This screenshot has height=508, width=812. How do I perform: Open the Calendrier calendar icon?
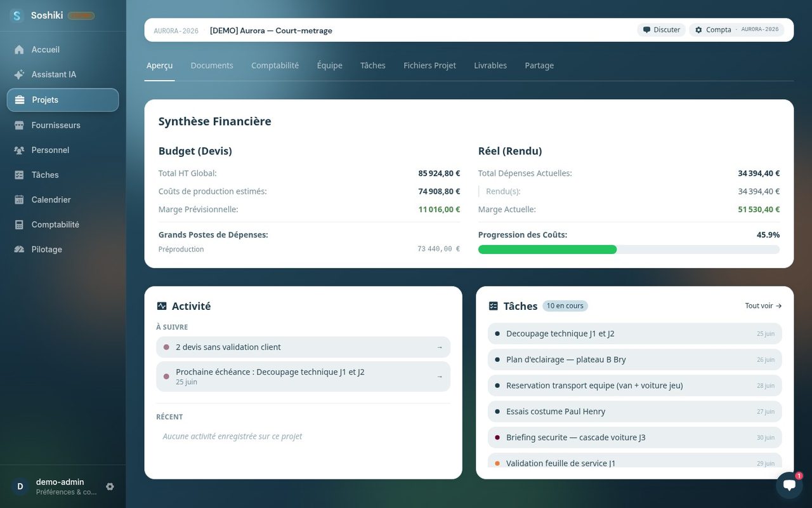[19, 199]
